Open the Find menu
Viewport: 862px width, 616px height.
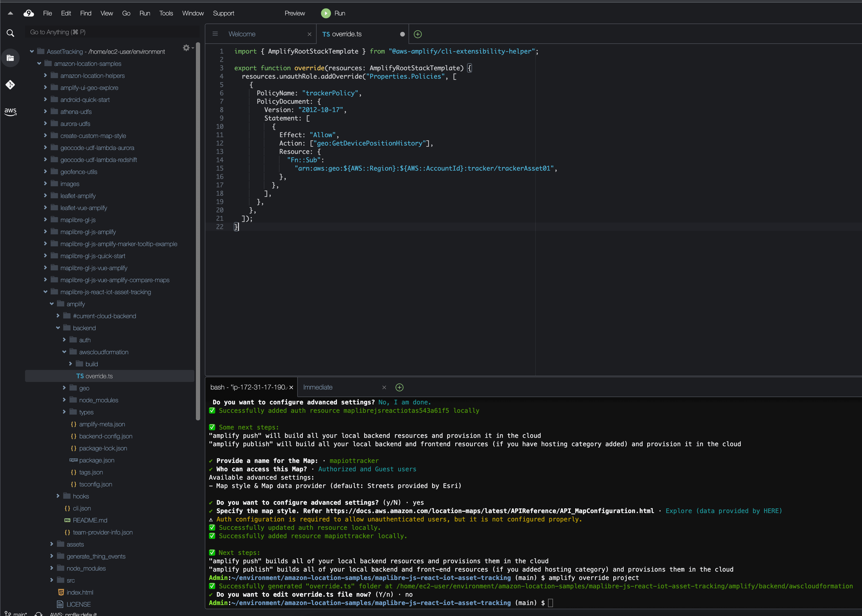pos(86,13)
